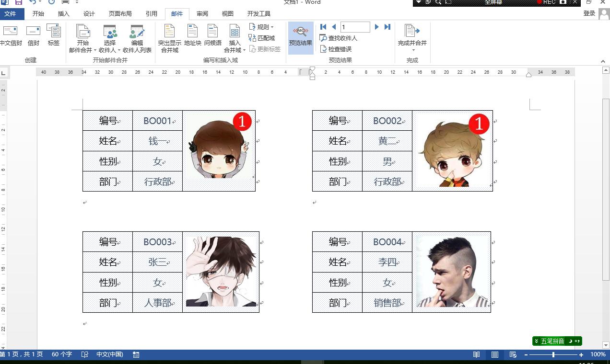Screen dimensions: 610x364
Task: Collapse the ribbon with the chevron arrow
Action: [x=603, y=61]
